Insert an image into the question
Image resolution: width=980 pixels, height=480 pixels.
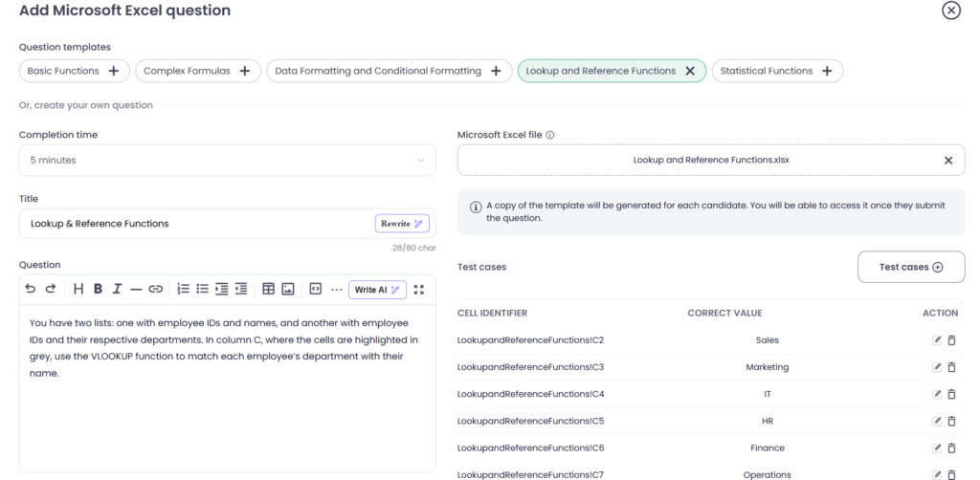pos(287,289)
